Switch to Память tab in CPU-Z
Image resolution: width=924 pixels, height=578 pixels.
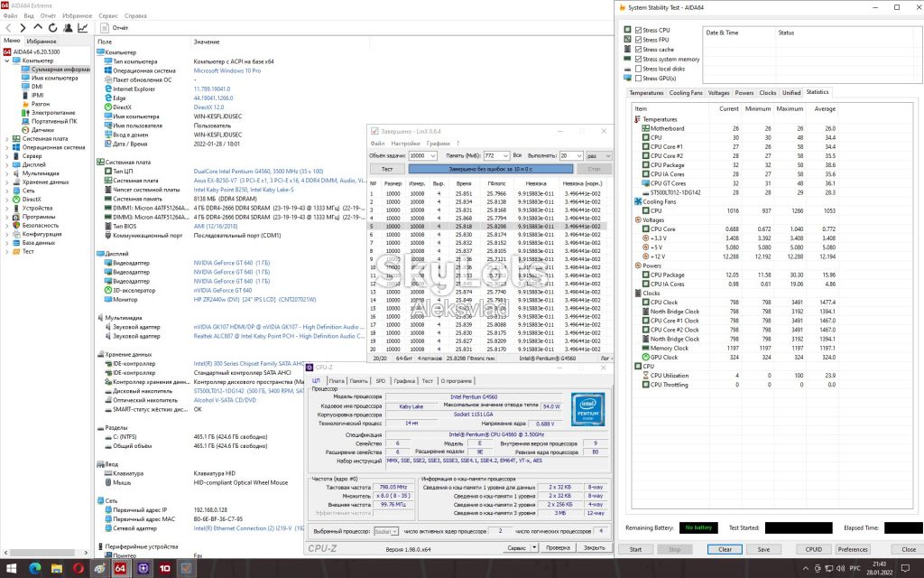coord(358,381)
